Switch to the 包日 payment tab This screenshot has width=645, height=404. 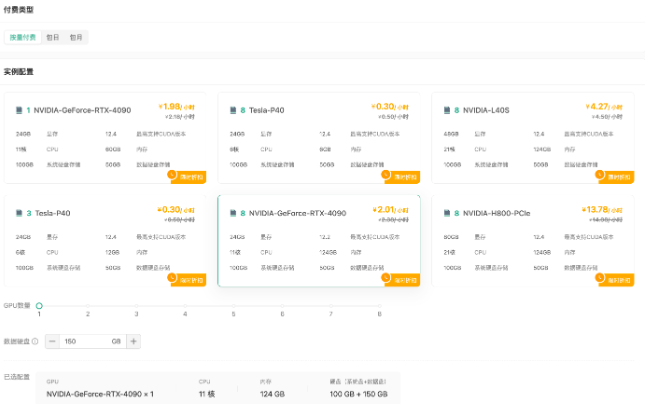[53, 37]
